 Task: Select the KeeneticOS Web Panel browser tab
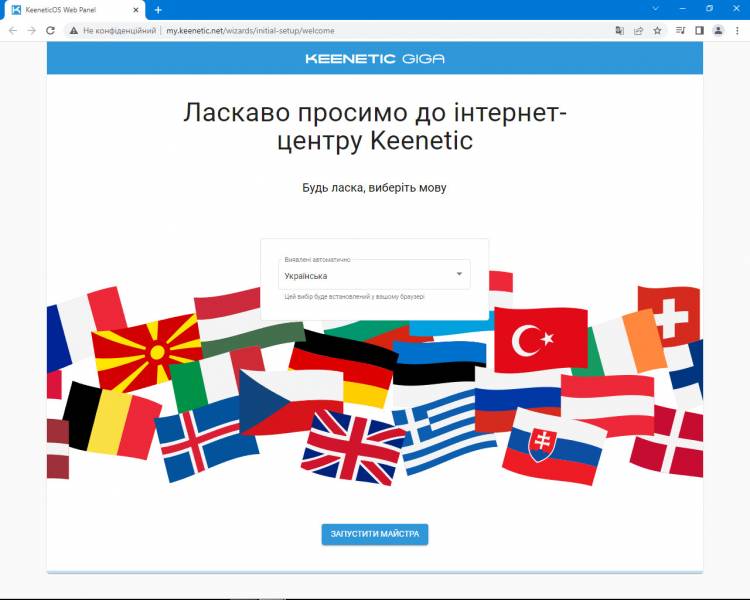click(74, 10)
